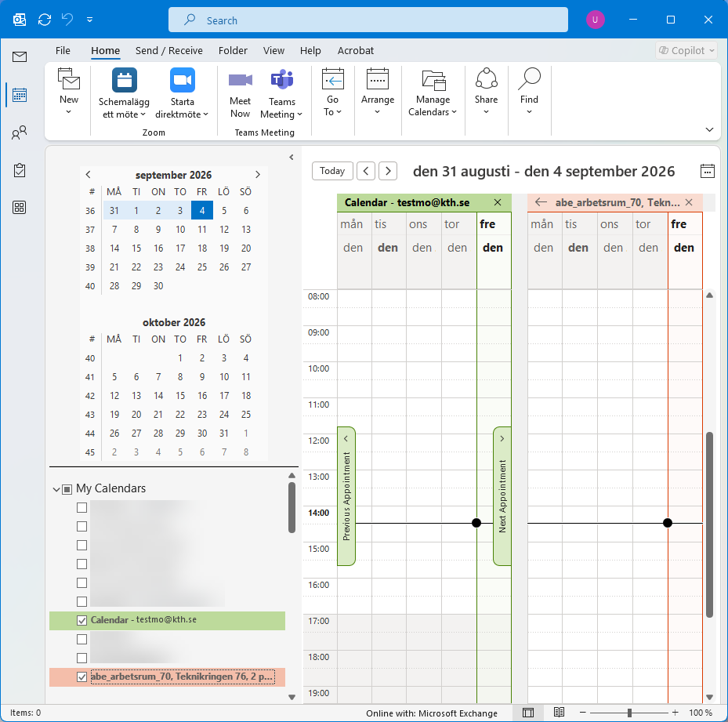Image resolution: width=728 pixels, height=722 pixels.
Task: Click Starta direktmöte Zoom icon
Action: pos(182,80)
